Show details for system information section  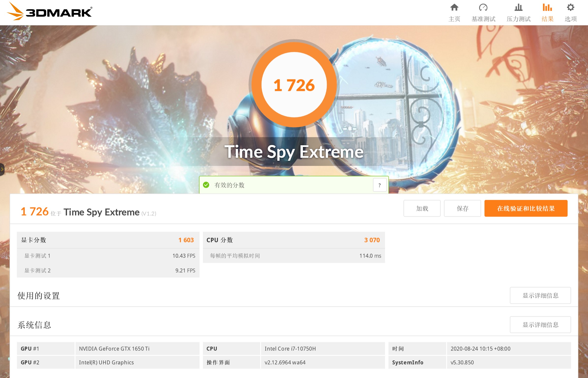tap(540, 325)
